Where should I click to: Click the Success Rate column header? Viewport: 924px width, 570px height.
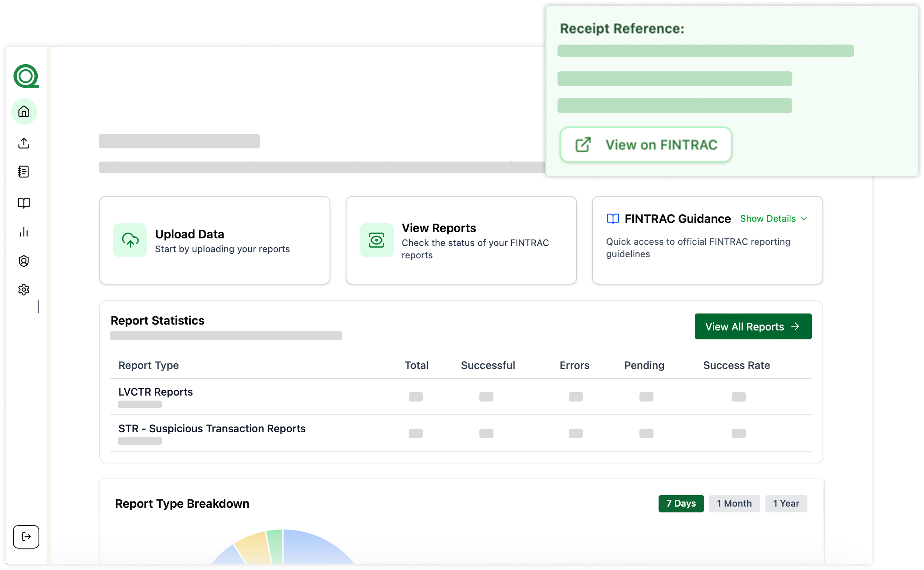(x=737, y=365)
